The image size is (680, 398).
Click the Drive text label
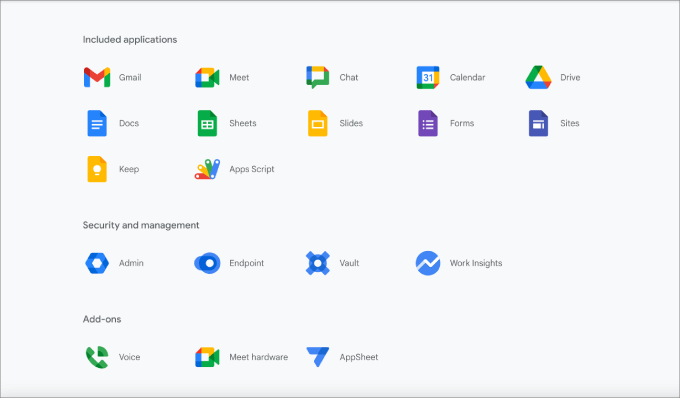click(x=570, y=78)
